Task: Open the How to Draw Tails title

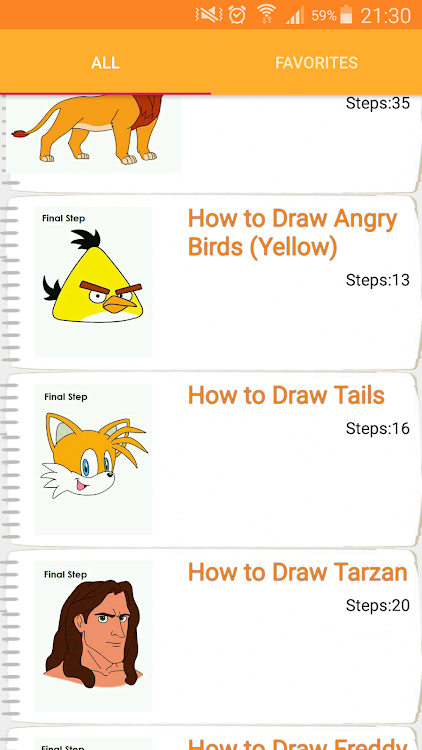Action: pyautogui.click(x=286, y=396)
